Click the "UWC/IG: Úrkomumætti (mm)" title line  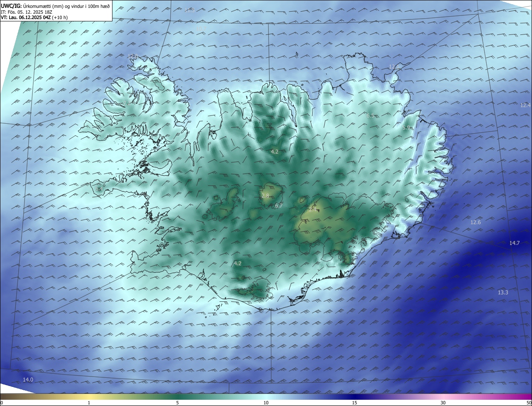point(55,6)
